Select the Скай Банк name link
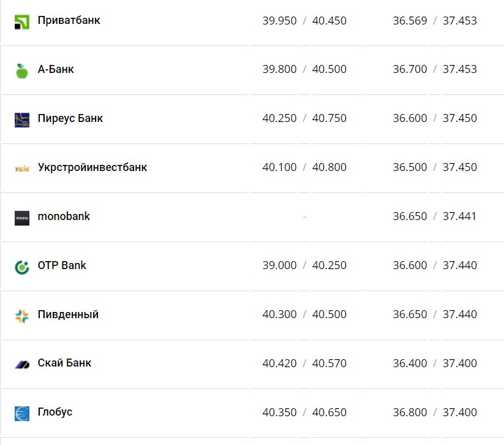This screenshot has height=445, width=504. tap(64, 363)
